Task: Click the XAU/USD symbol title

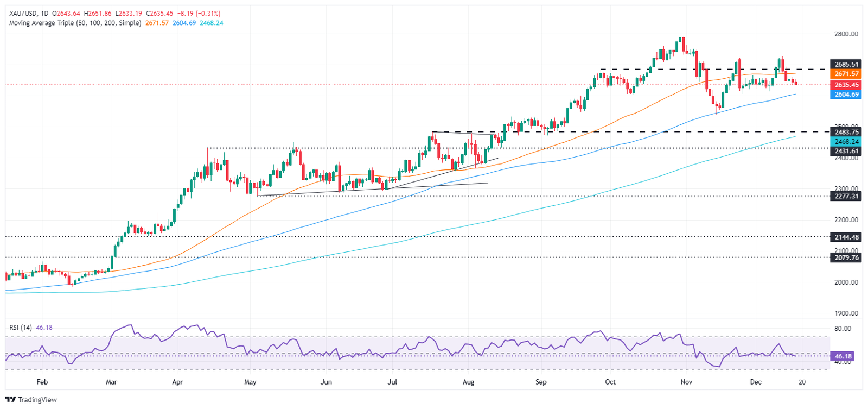Action: click(24, 14)
